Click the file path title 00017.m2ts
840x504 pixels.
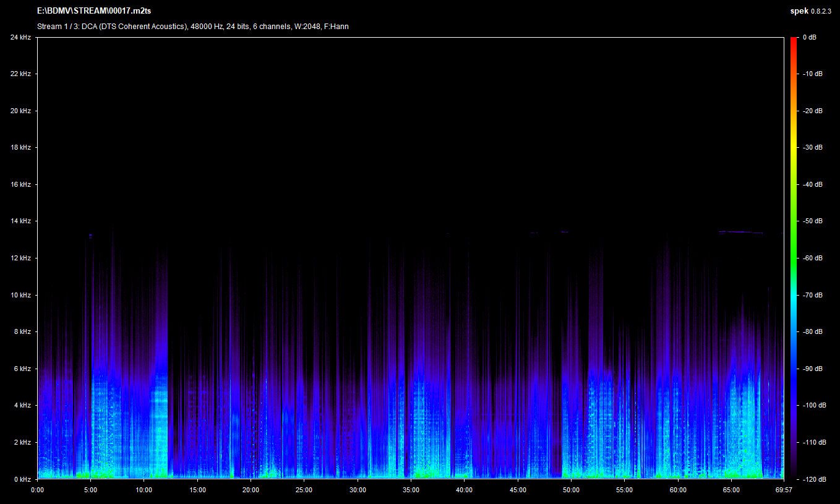click(x=94, y=11)
